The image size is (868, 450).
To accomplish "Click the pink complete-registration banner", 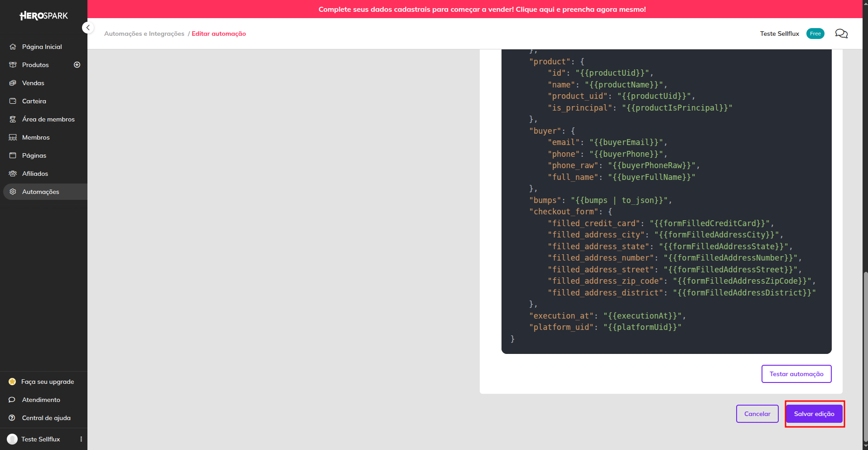I will (482, 9).
